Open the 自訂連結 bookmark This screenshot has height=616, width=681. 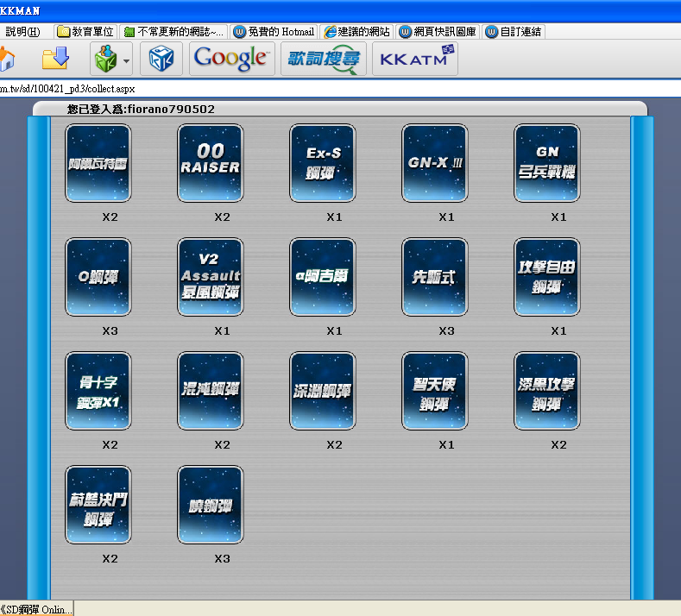513,32
